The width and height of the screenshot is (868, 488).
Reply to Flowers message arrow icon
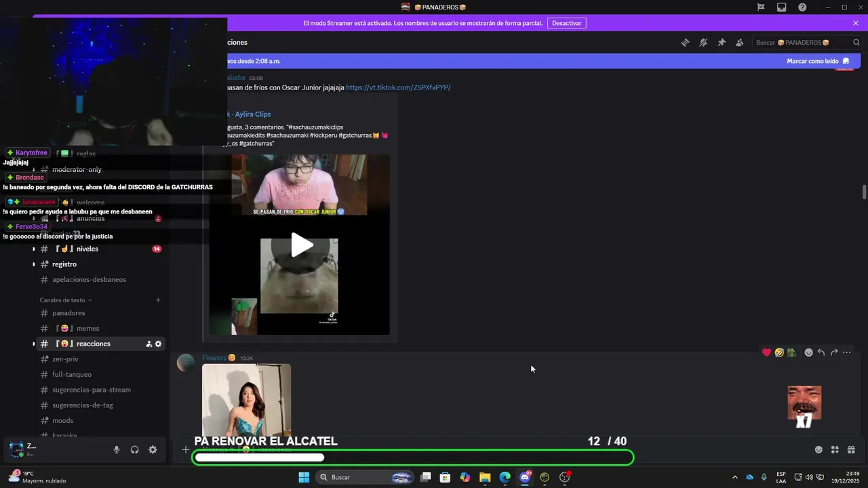[821, 352]
